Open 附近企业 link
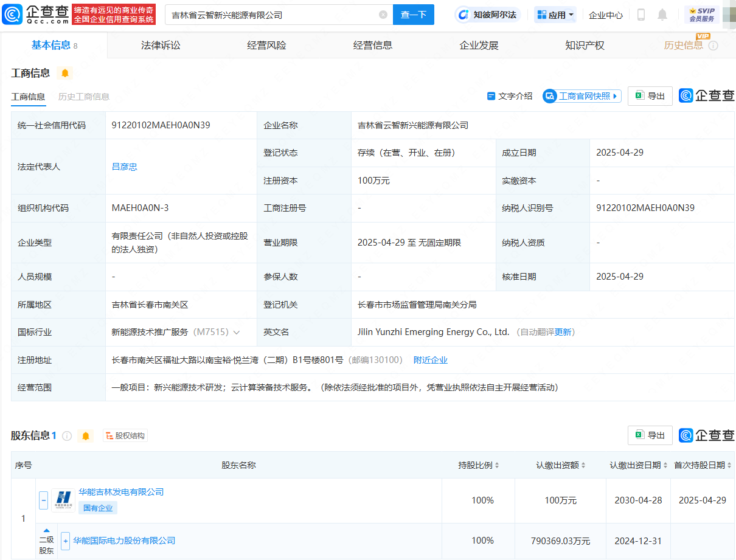Viewport: 736px width, 560px height. point(431,360)
